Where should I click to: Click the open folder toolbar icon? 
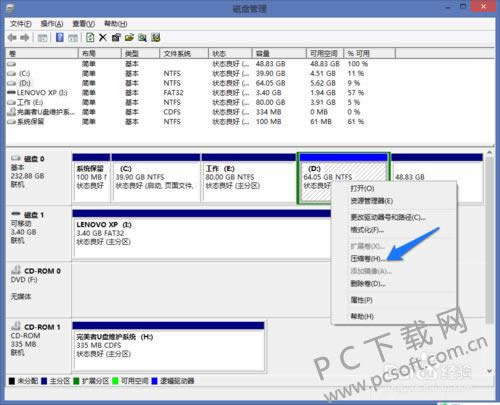tap(129, 37)
